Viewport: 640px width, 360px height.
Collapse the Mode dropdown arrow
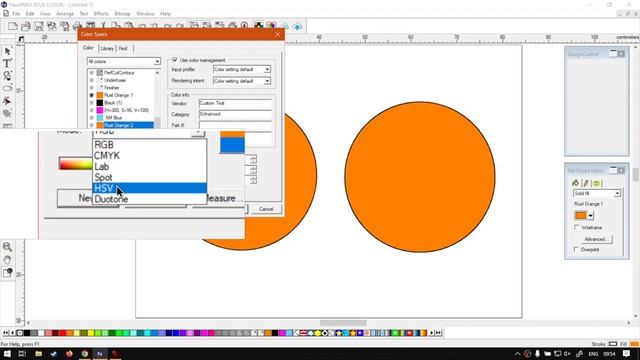(x=198, y=133)
